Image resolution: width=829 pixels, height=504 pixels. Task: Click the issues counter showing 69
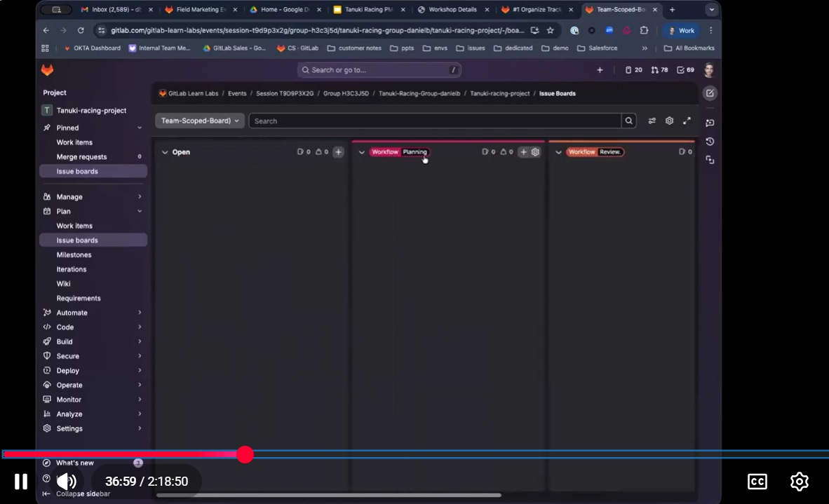(685, 69)
